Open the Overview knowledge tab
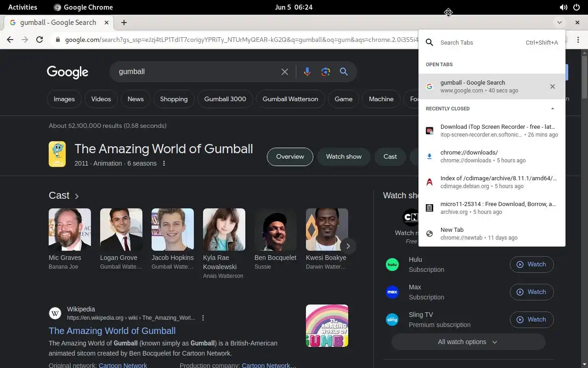The image size is (588, 368). [x=290, y=156]
